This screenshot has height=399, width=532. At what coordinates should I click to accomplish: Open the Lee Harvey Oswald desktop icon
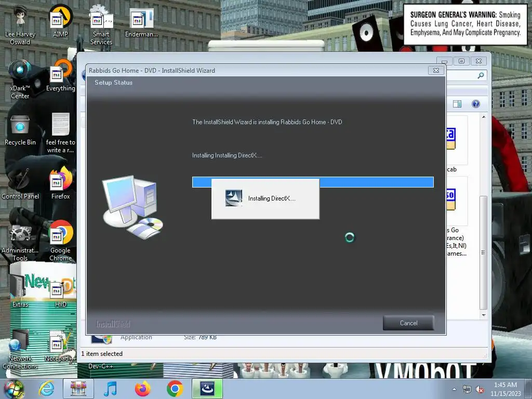[x=20, y=25]
